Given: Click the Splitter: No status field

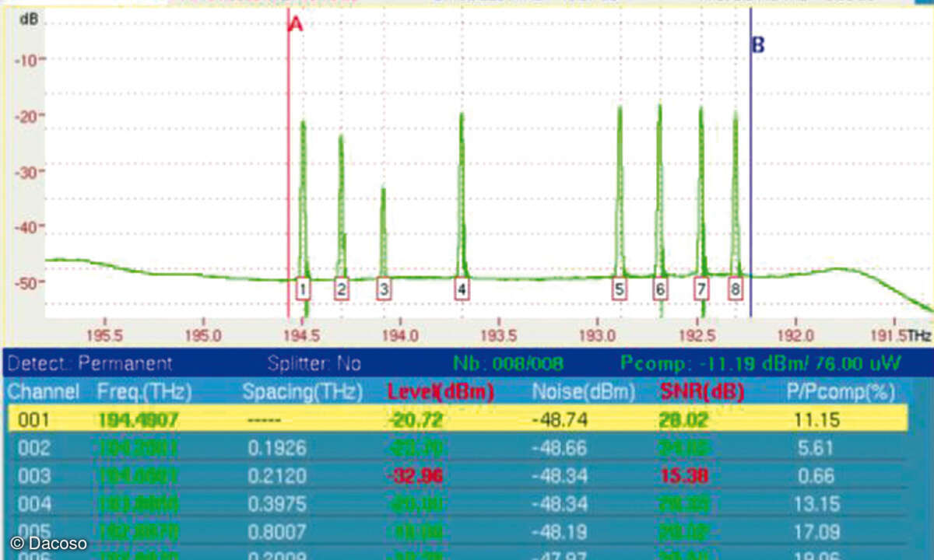Looking at the screenshot, I should pyautogui.click(x=315, y=363).
